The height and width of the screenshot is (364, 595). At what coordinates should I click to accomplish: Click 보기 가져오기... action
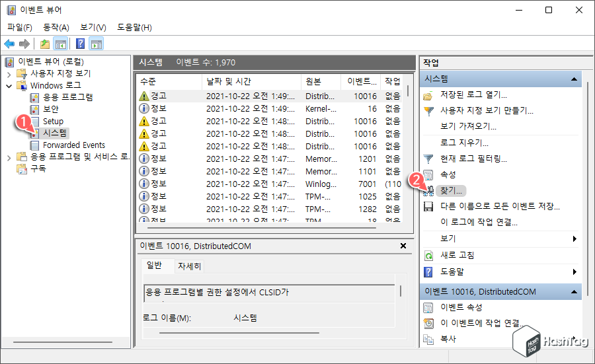pyautogui.click(x=468, y=127)
